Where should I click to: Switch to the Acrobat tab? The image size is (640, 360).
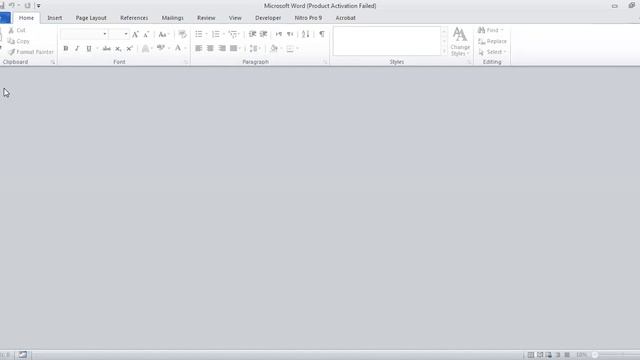click(345, 18)
